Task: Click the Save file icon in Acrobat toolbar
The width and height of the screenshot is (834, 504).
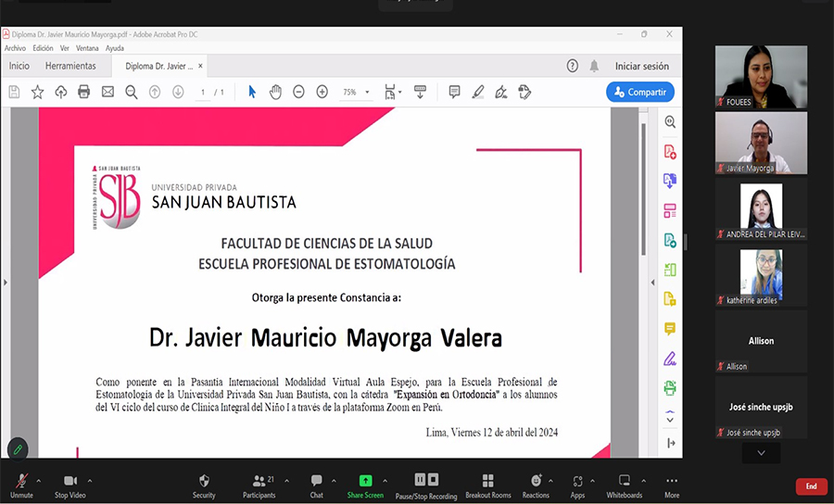Action: coord(14,92)
